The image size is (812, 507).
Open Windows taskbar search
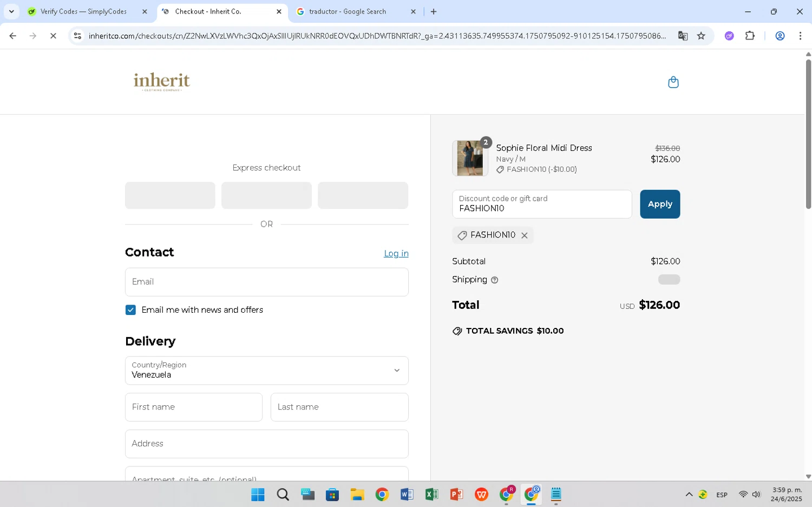click(283, 495)
